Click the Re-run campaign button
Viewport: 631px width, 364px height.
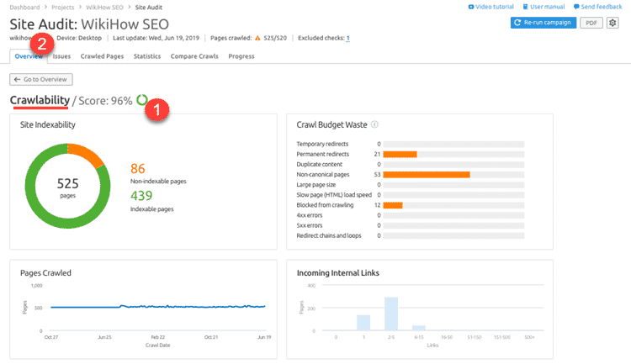[543, 23]
